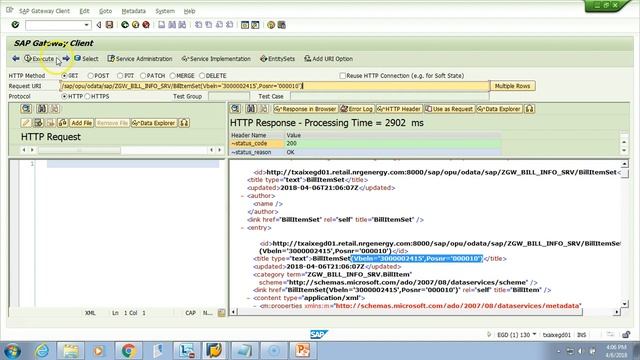640x360 pixels.
Task: Select the GET HTTP method
Action: [x=64, y=76]
